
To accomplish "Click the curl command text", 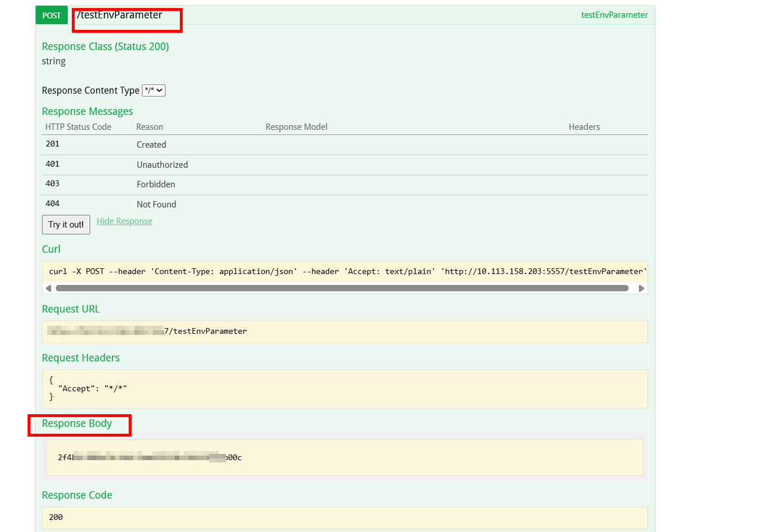I will point(348,271).
